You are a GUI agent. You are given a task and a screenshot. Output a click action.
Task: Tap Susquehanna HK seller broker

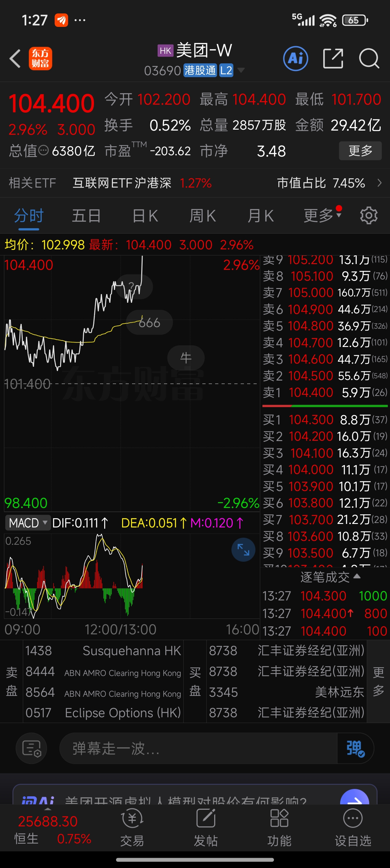tap(103, 651)
